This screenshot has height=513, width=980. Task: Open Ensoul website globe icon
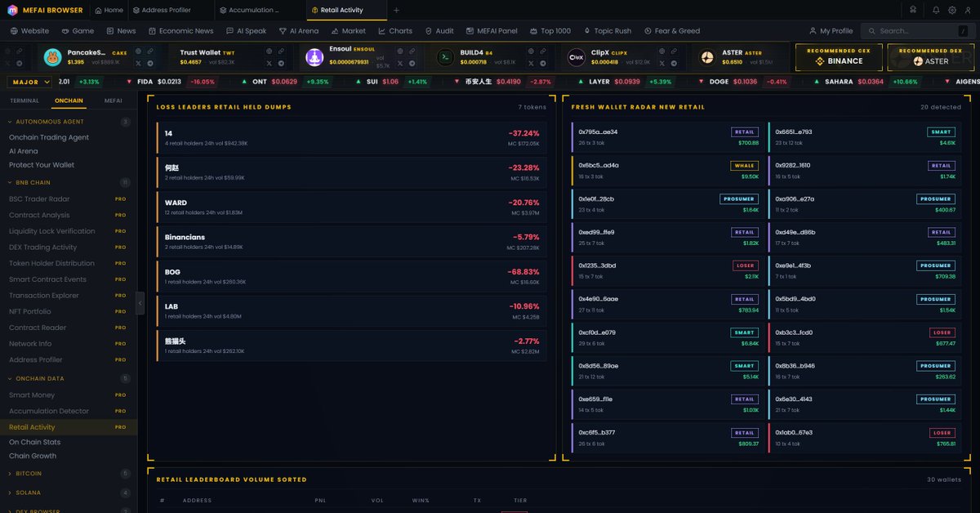pos(400,51)
